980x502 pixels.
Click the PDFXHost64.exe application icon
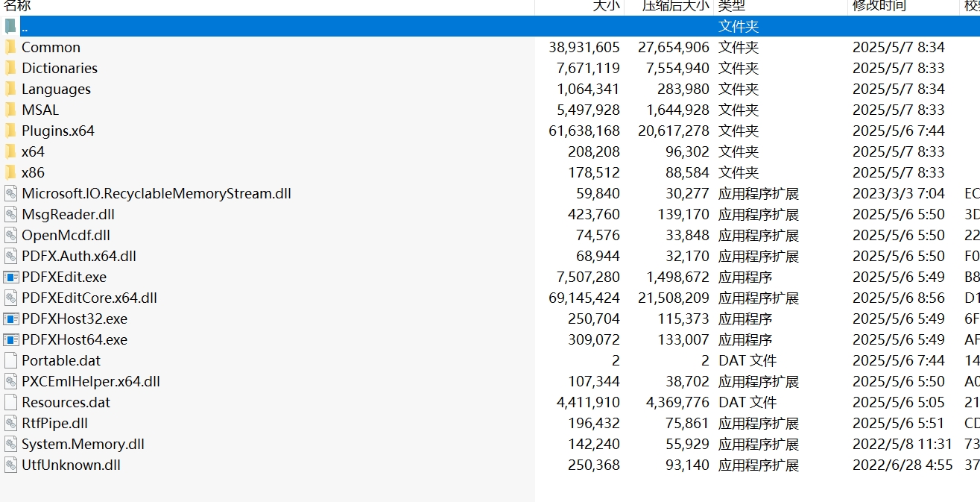point(10,339)
